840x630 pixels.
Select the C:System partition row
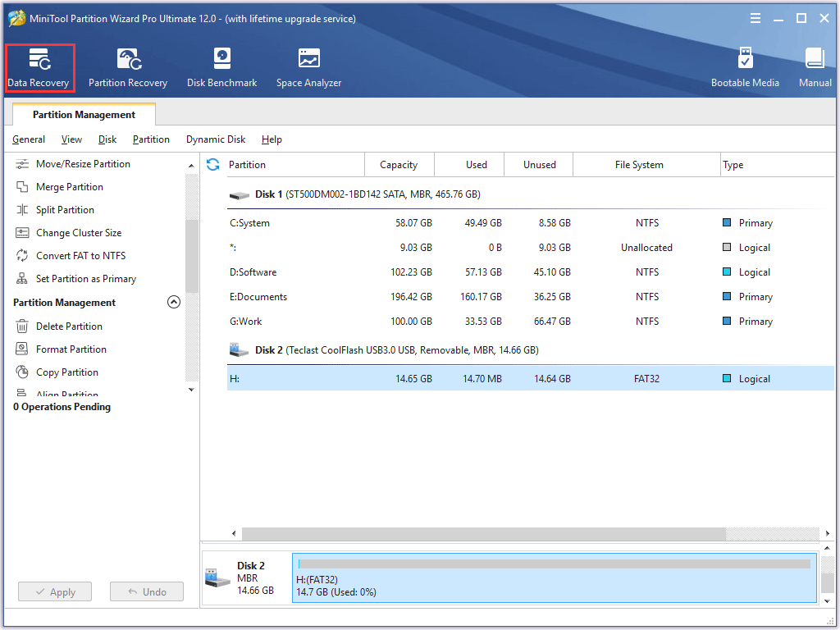531,223
